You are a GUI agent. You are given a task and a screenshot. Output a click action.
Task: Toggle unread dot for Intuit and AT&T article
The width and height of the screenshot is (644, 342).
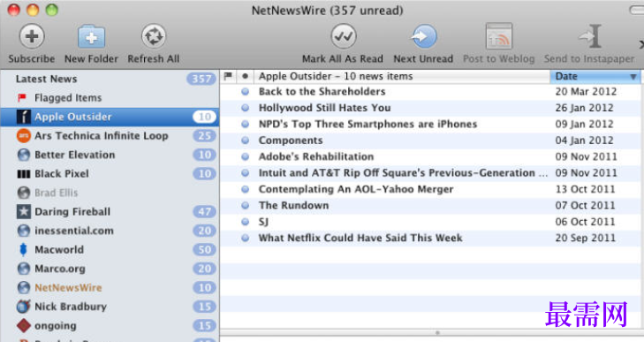coord(246,173)
